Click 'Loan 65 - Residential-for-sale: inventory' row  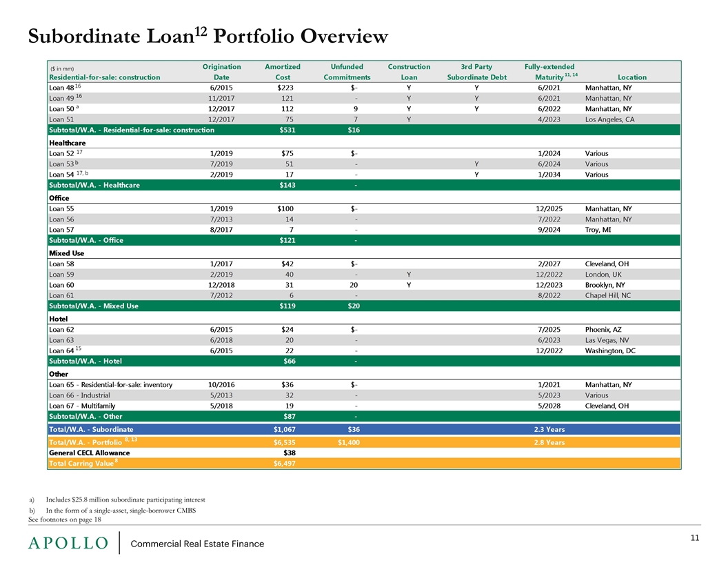(364, 384)
